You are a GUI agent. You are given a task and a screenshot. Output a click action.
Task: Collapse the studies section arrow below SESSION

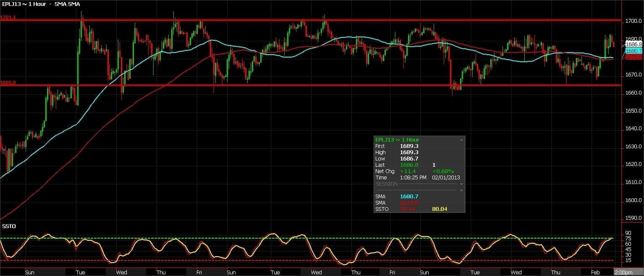coord(462,190)
